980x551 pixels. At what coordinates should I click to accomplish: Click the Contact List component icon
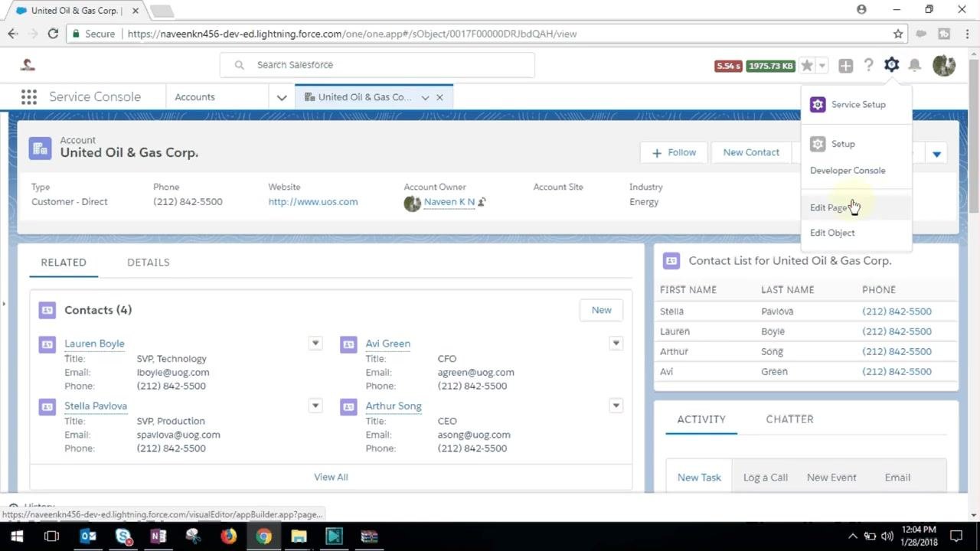click(671, 261)
